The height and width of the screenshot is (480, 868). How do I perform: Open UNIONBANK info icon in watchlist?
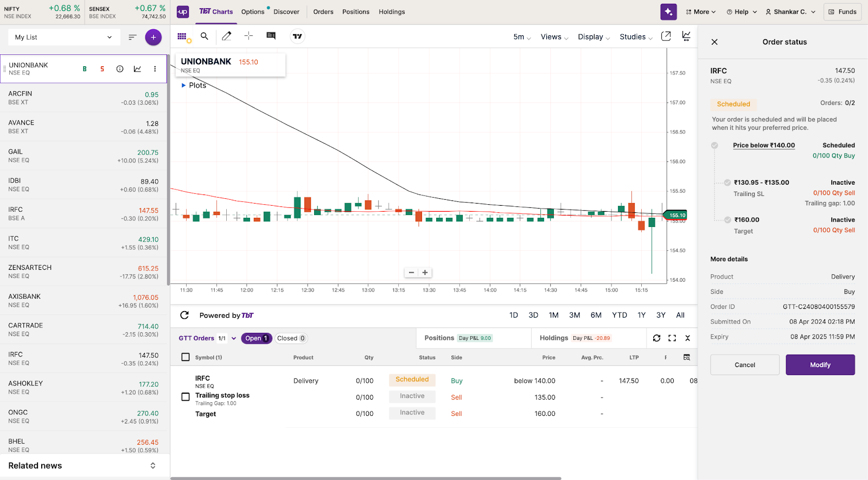(120, 69)
